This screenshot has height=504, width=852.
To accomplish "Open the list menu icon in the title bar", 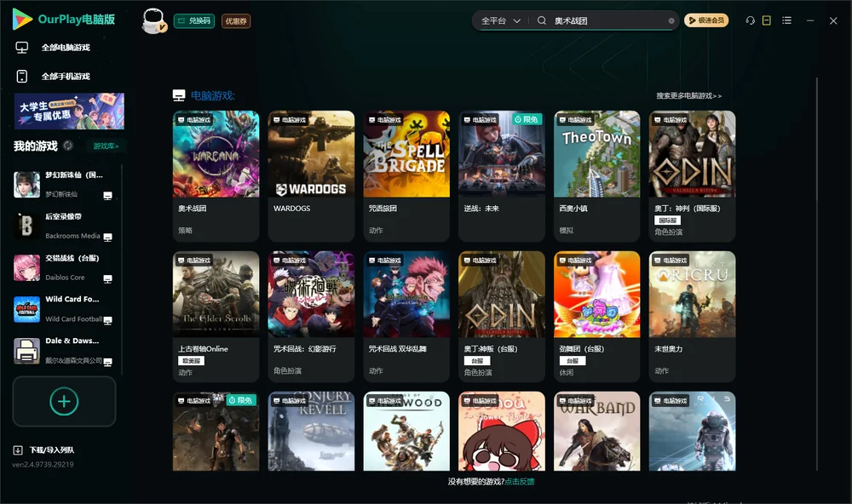I will coord(786,20).
